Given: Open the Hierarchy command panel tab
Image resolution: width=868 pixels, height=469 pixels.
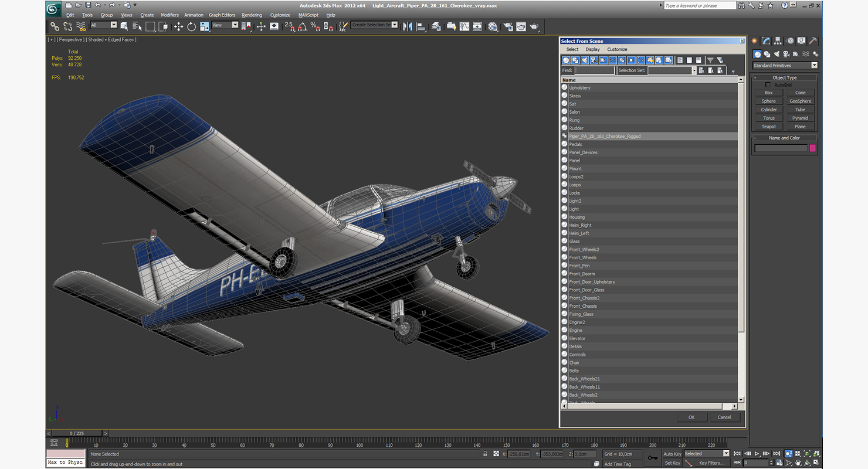Looking at the screenshot, I should coord(778,40).
